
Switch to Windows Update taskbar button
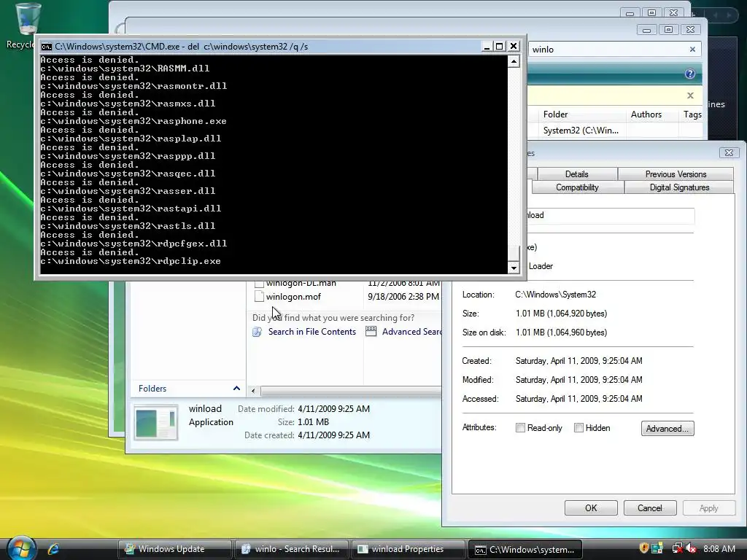coord(175,549)
